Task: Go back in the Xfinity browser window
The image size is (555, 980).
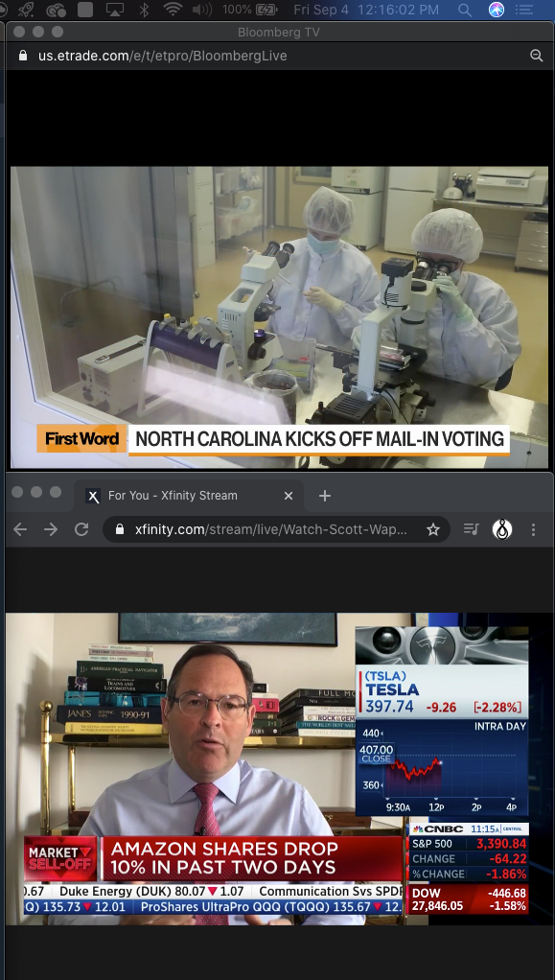Action: point(20,530)
